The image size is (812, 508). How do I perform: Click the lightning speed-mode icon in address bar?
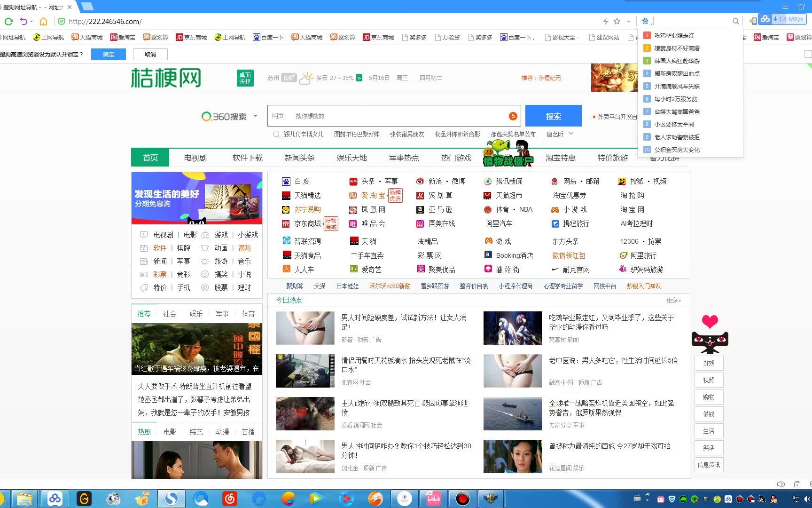pyautogui.click(x=606, y=21)
